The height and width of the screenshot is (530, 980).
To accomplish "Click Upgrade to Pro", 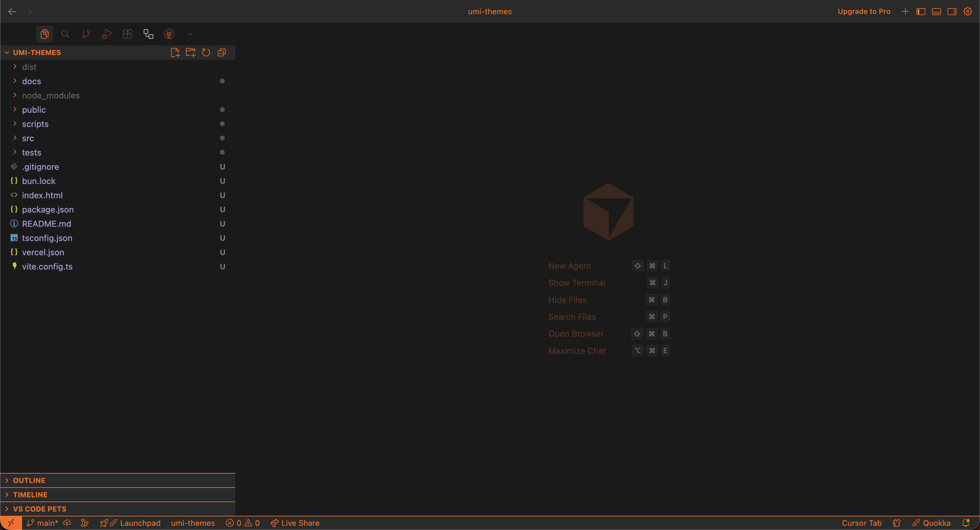I will tap(864, 11).
